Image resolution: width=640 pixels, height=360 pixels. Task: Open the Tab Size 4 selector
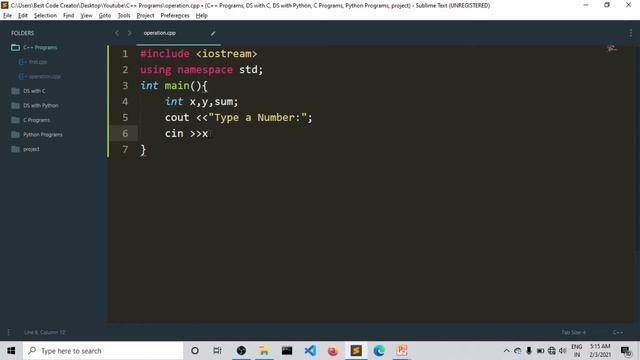pyautogui.click(x=573, y=332)
